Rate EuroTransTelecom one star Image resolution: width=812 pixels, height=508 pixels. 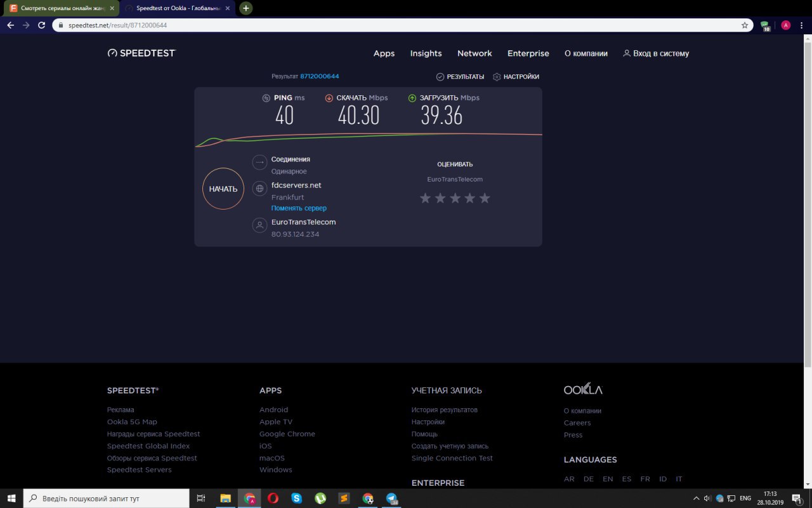click(x=425, y=198)
